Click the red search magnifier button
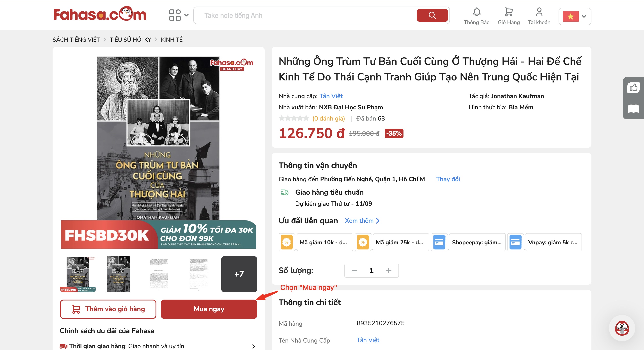This screenshot has width=644, height=350. click(x=432, y=15)
